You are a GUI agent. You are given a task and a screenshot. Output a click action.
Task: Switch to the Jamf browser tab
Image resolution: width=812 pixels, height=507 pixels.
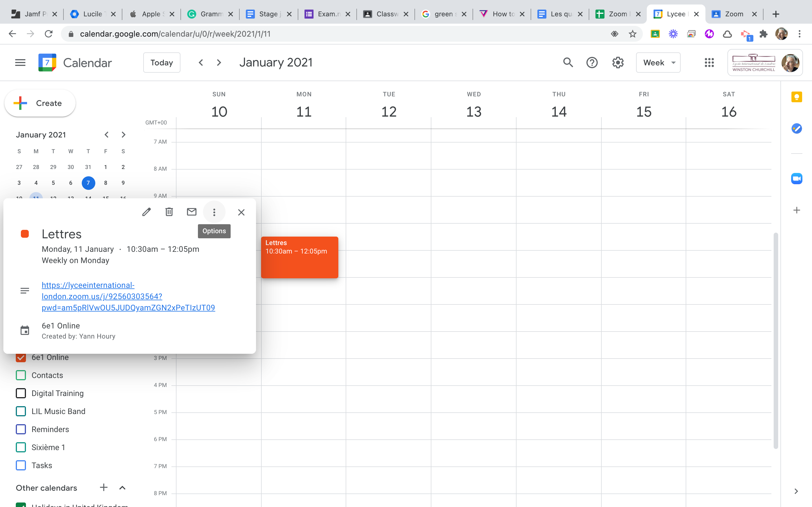tap(34, 14)
